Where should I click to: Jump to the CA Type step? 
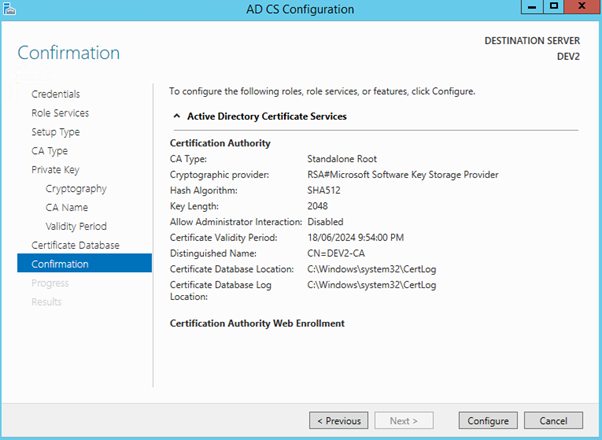pos(49,151)
